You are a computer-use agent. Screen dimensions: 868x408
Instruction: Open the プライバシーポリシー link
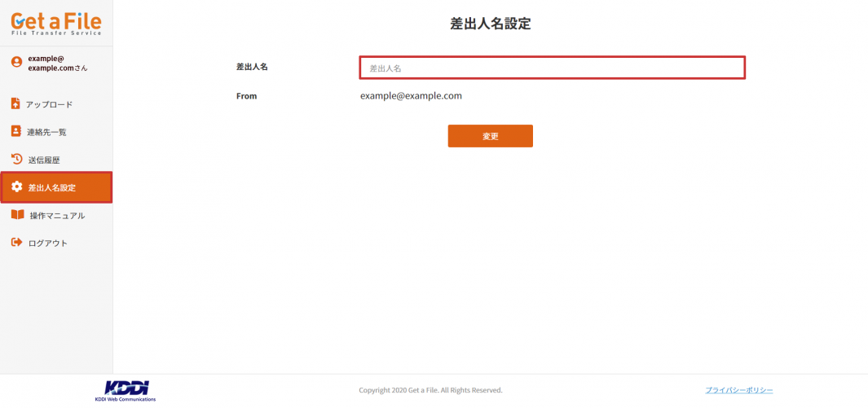tap(738, 390)
